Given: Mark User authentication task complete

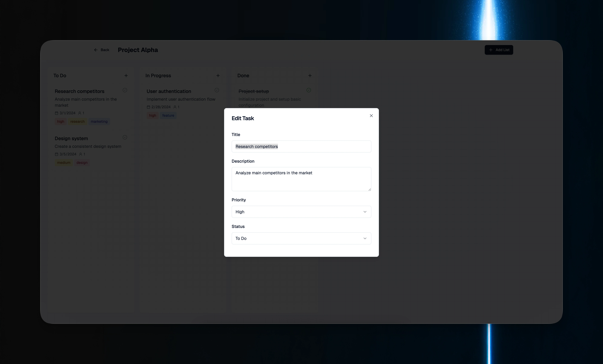Looking at the screenshot, I should point(217,90).
